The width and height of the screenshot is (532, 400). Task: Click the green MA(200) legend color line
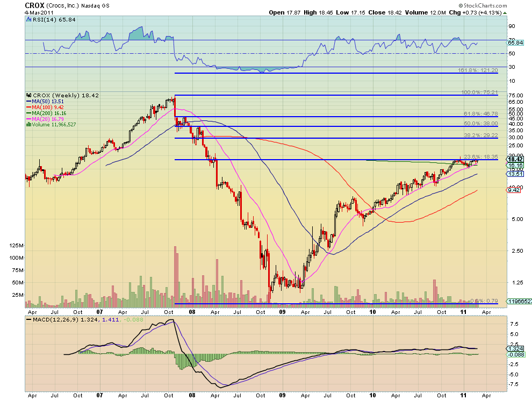coord(29,113)
